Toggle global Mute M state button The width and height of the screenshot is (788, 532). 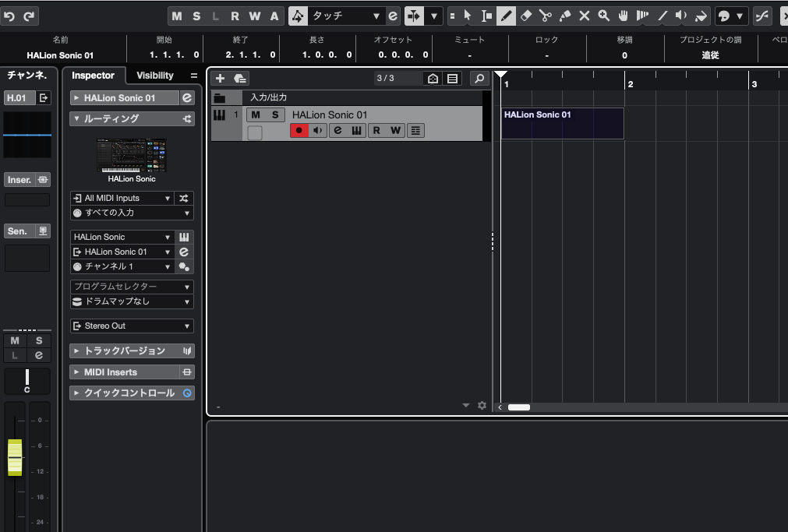tap(177, 16)
